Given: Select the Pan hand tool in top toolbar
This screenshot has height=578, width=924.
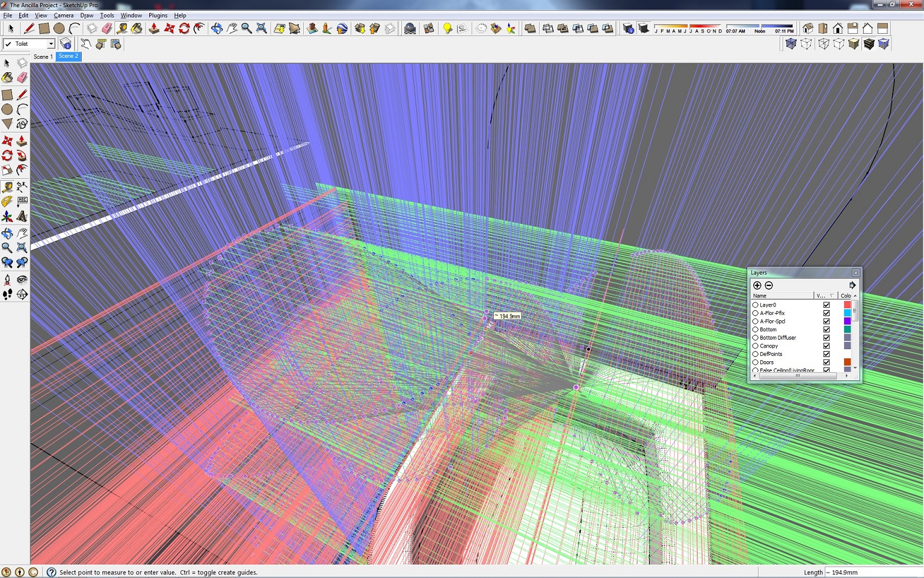Looking at the screenshot, I should click(x=232, y=28).
